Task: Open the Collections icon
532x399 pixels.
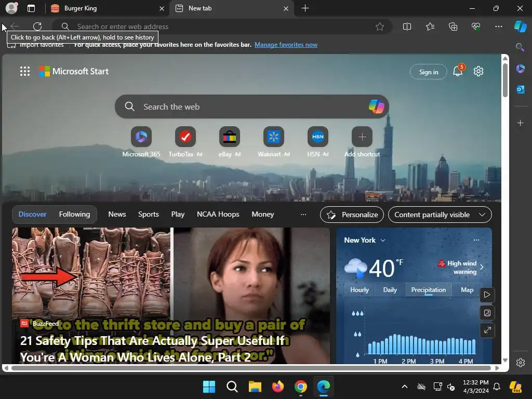Action: (x=453, y=26)
